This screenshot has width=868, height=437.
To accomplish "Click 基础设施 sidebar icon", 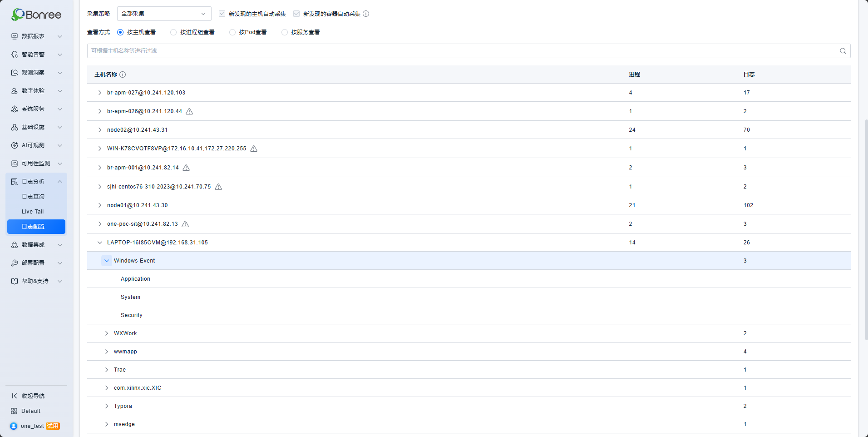I will (x=15, y=127).
